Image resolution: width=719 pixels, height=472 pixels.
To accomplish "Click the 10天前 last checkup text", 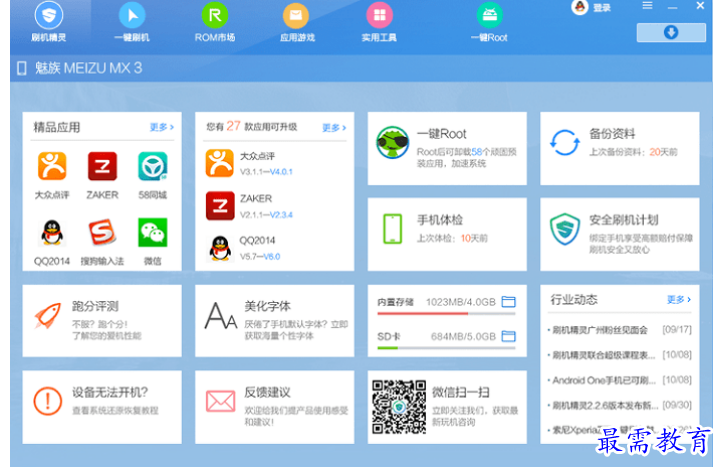I will [x=474, y=239].
